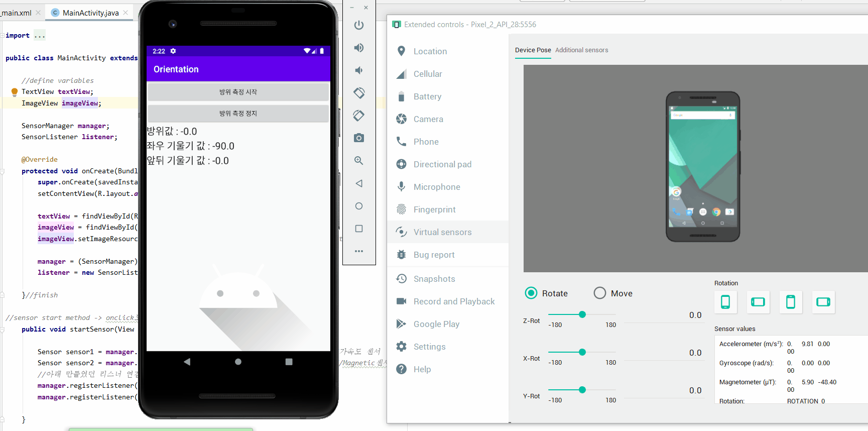This screenshot has height=431, width=868.
Task: Click the Z-Rot value field
Action: click(665, 315)
